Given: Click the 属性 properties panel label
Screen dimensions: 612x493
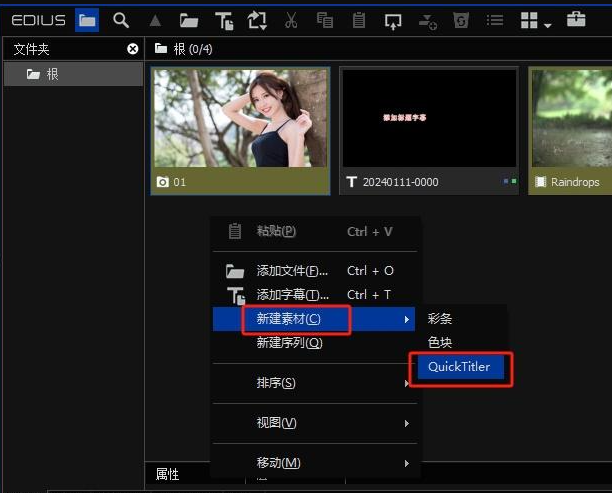Looking at the screenshot, I should pos(167,474).
